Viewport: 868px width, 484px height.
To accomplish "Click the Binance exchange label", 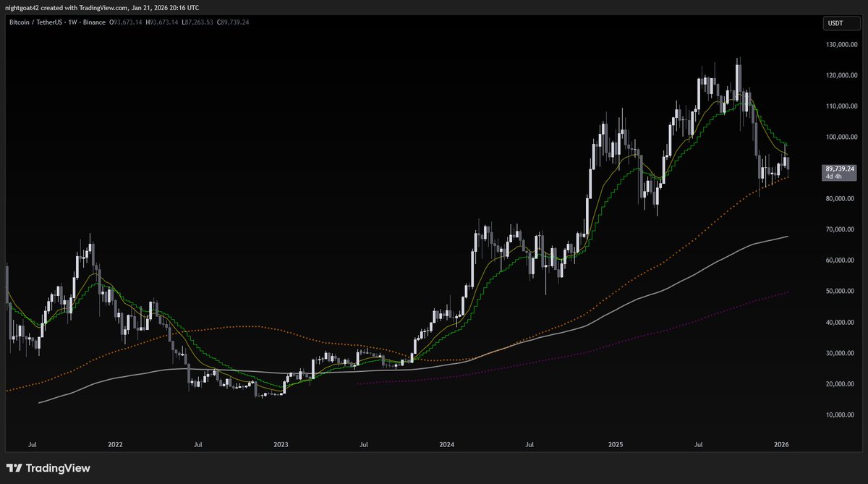I will (x=95, y=22).
